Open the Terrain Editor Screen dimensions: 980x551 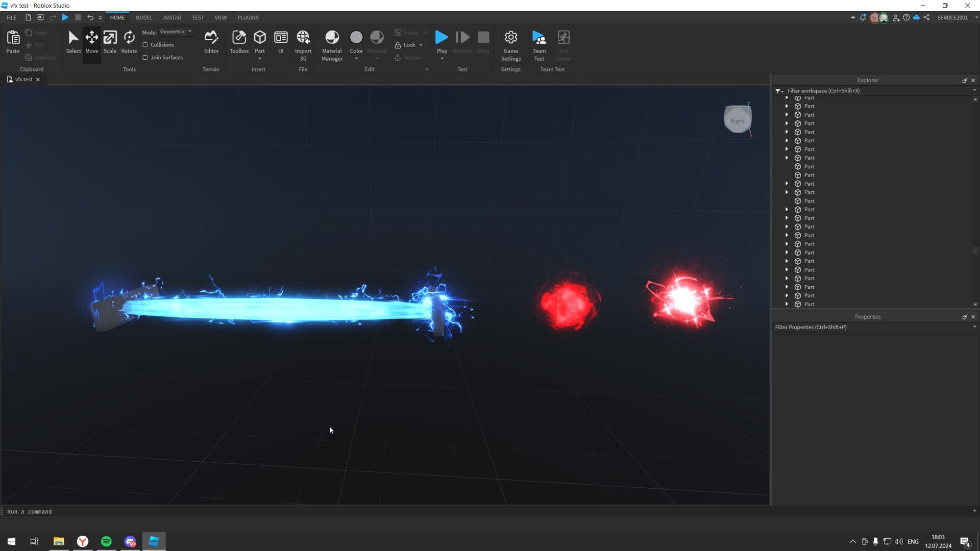[x=211, y=43]
